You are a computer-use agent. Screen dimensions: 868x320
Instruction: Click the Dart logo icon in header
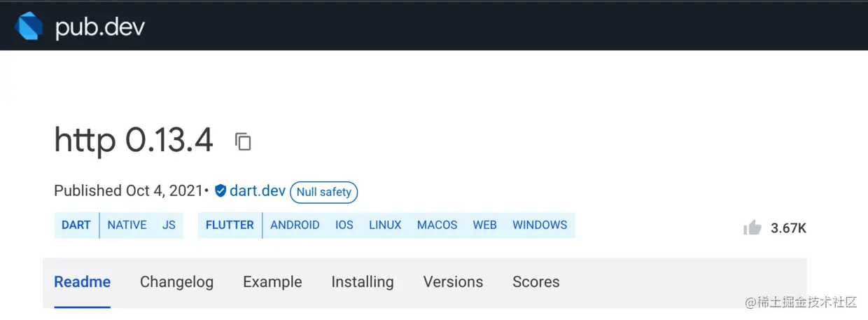pos(29,27)
